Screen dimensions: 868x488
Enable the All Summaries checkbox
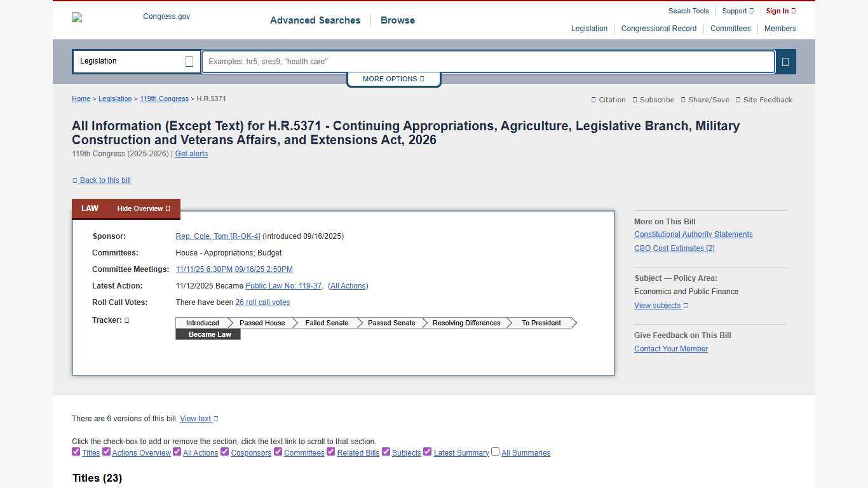coord(495,451)
